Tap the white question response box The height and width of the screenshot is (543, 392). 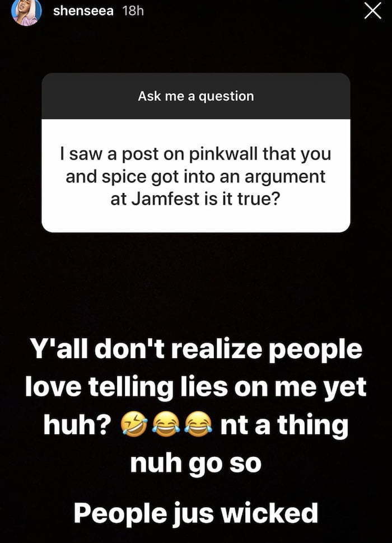click(196, 176)
